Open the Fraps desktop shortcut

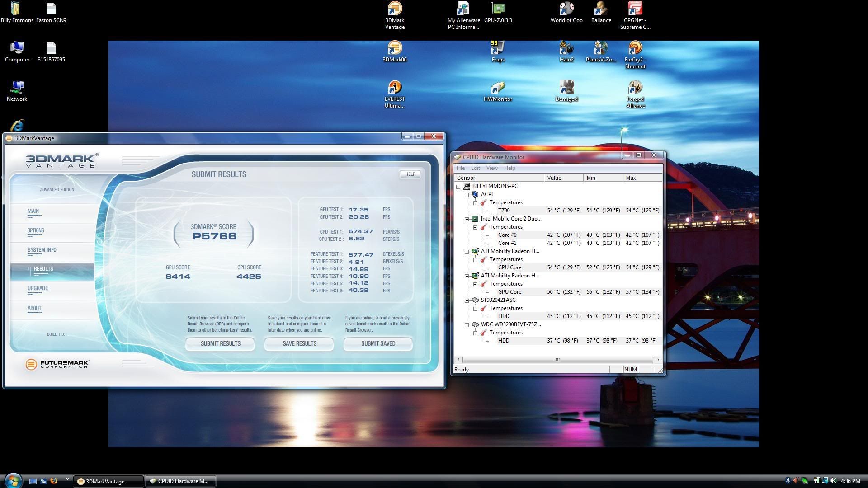point(498,52)
